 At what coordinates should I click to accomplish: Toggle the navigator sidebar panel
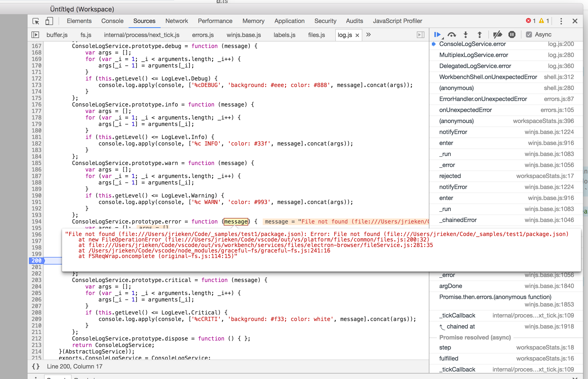pyautogui.click(x=35, y=35)
